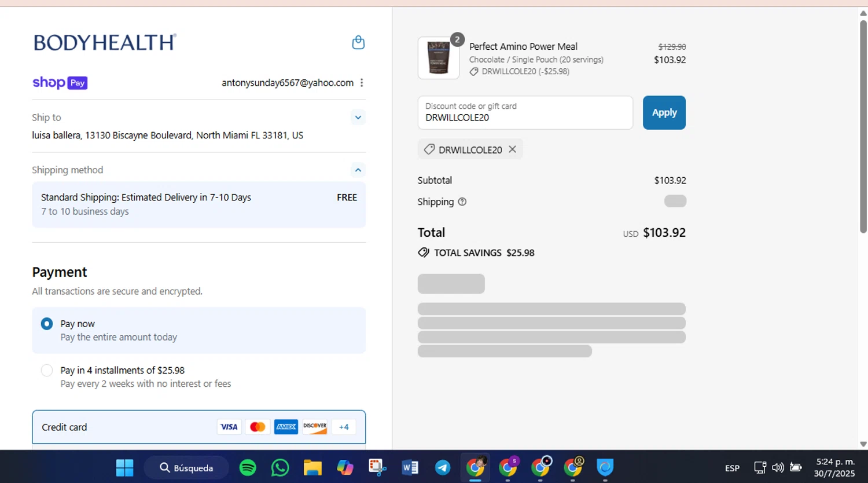Collapse the Shipping method section
Screen dimensions: 868x483
tap(358, 170)
